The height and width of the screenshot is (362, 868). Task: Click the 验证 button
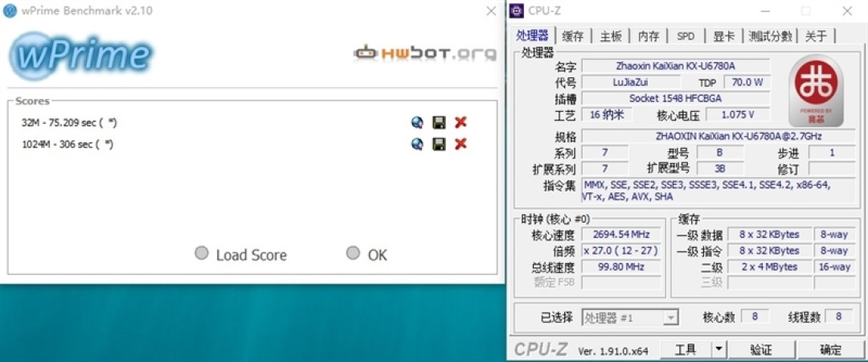click(761, 349)
